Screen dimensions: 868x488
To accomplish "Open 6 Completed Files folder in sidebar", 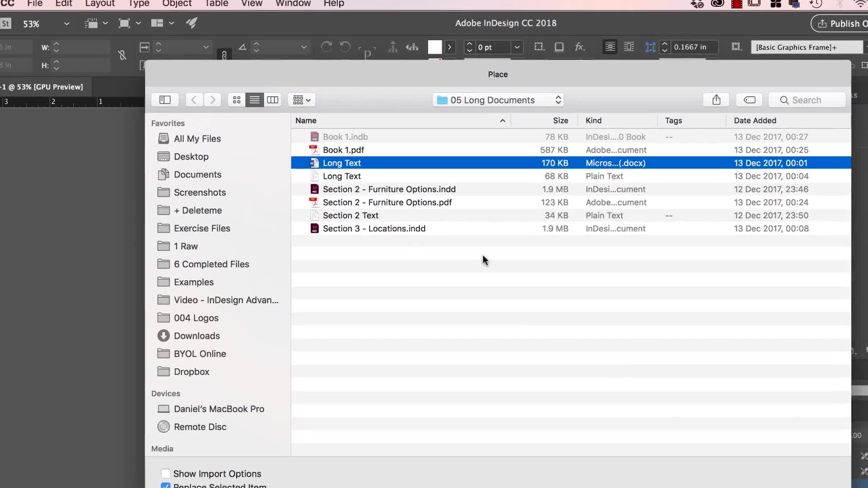I will click(x=212, y=264).
